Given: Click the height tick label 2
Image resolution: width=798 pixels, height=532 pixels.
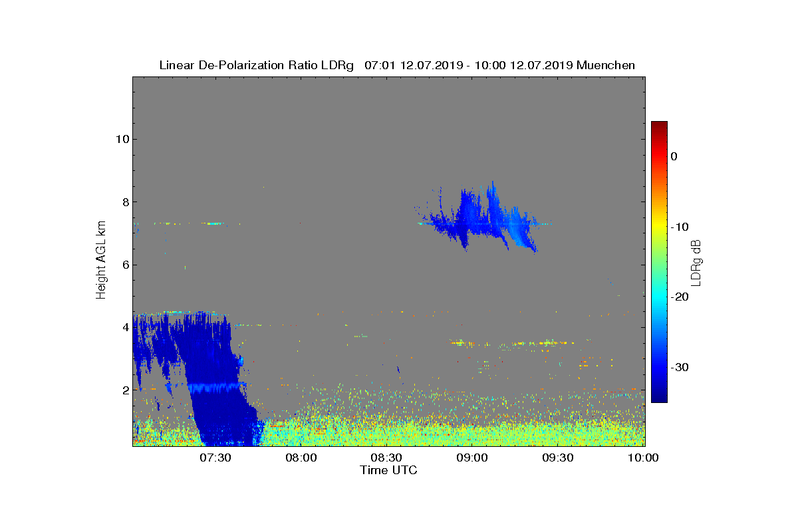Looking at the screenshot, I should [x=124, y=390].
